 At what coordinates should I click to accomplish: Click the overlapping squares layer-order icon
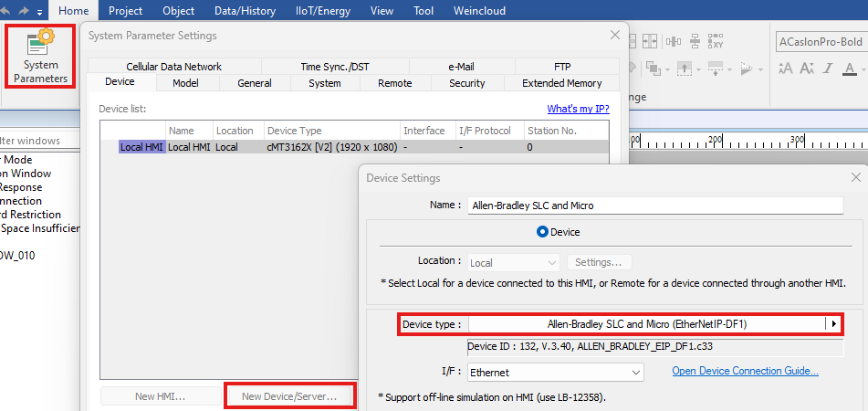click(x=654, y=68)
